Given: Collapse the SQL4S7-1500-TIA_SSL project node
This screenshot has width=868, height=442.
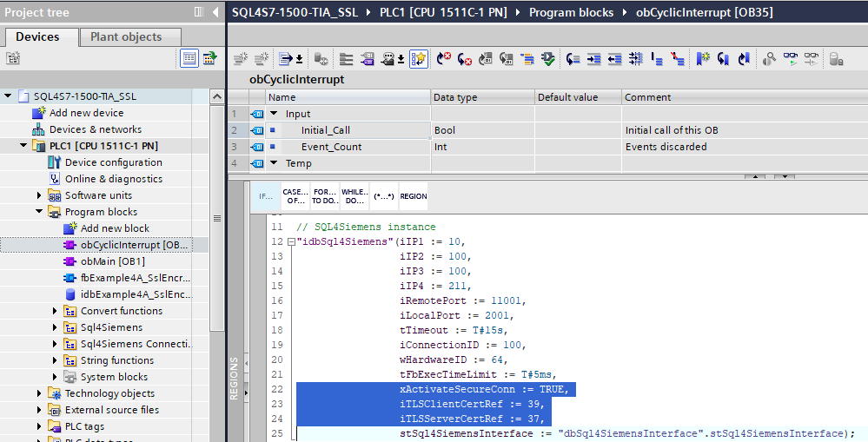Looking at the screenshot, I should 8,96.
